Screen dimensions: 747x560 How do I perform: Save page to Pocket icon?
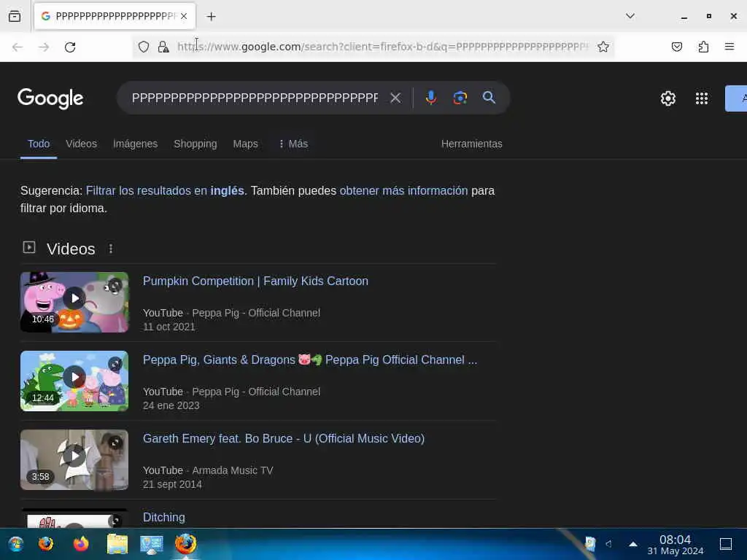pos(676,47)
